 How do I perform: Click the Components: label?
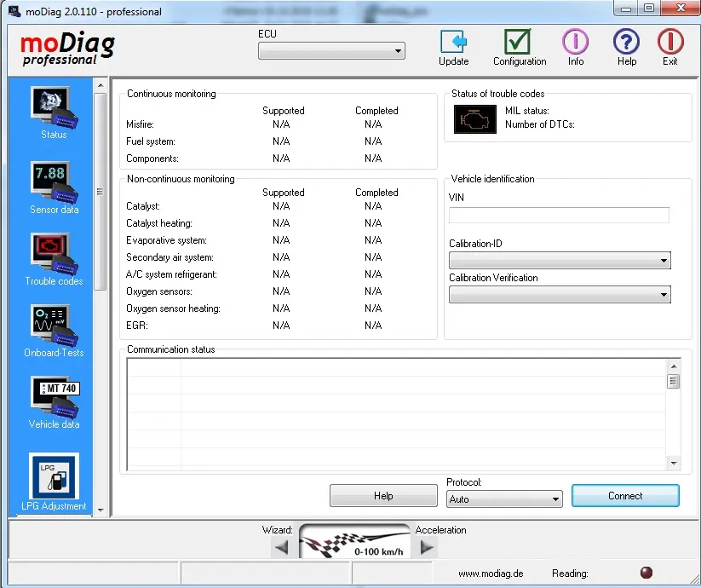tap(152, 159)
